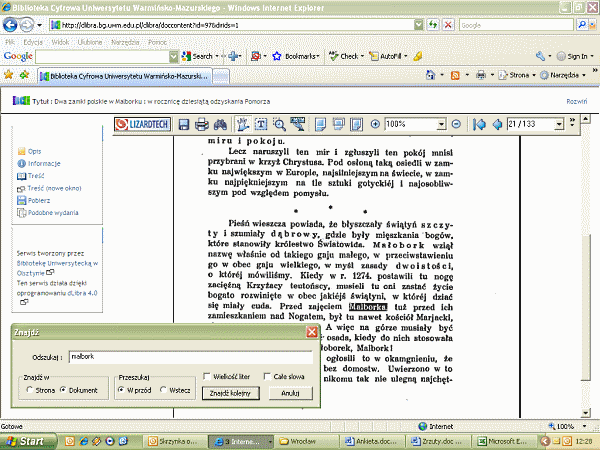Enable the Wielkość liter checkbox
The image size is (600, 450).
(204, 376)
